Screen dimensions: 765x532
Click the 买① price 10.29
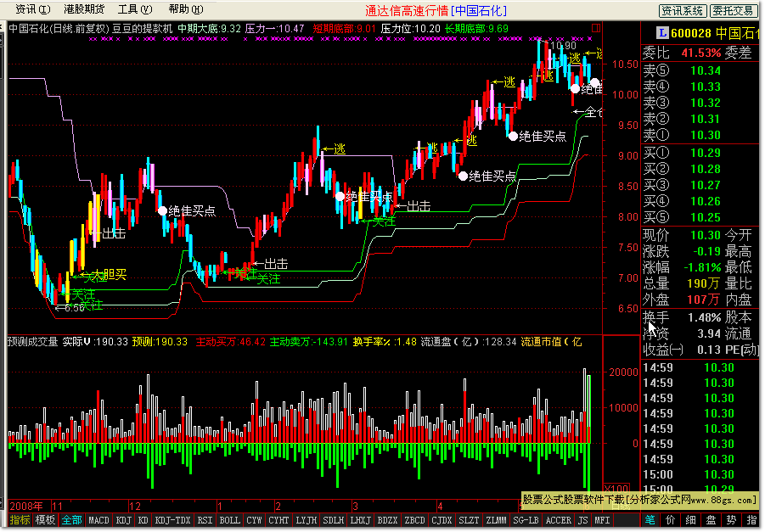(x=706, y=153)
